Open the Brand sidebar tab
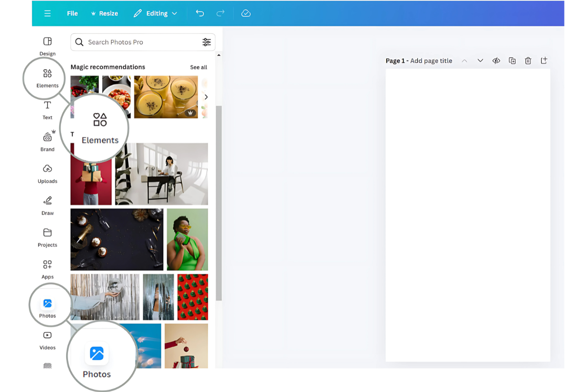The width and height of the screenshot is (587, 392). click(47, 142)
